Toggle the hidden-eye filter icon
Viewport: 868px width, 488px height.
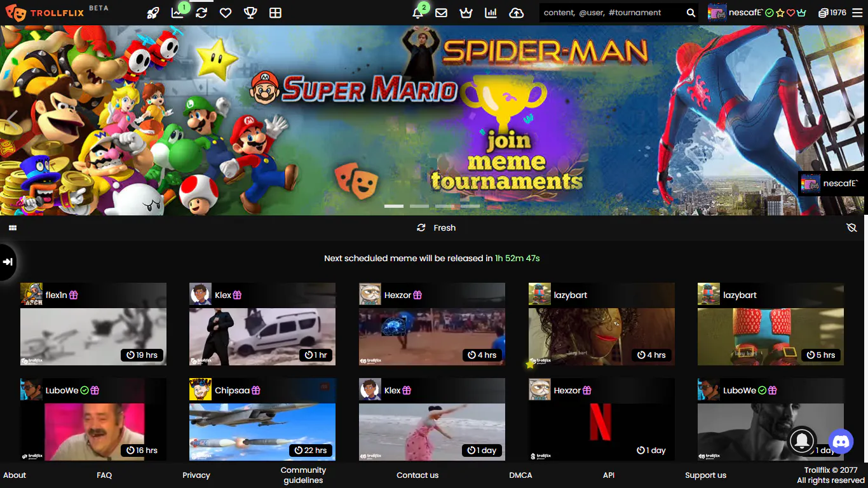pyautogui.click(x=852, y=227)
